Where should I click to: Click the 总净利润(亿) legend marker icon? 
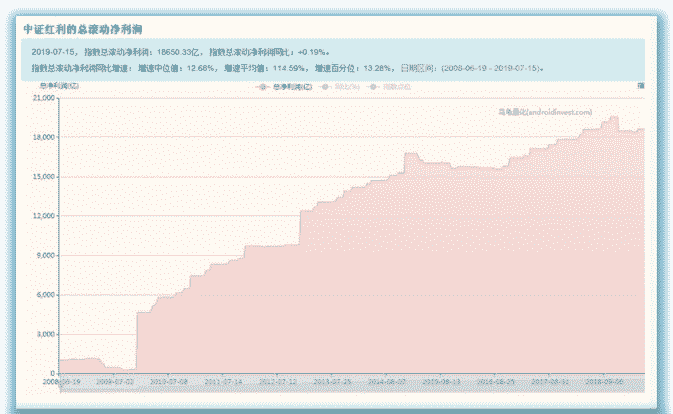pos(262,87)
